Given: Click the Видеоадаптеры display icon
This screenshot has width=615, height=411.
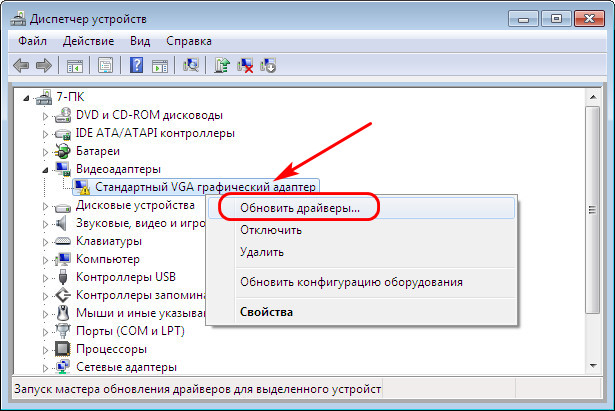Looking at the screenshot, I should (63, 169).
